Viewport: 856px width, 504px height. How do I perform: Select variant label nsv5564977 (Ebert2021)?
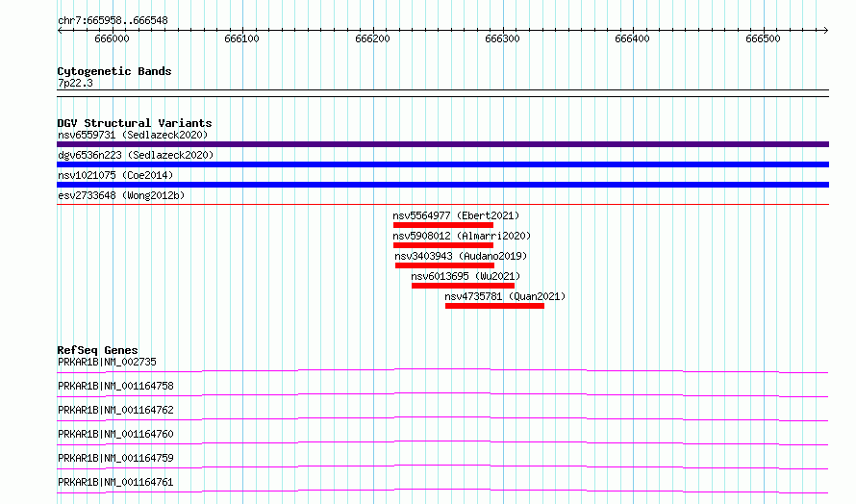tap(456, 215)
